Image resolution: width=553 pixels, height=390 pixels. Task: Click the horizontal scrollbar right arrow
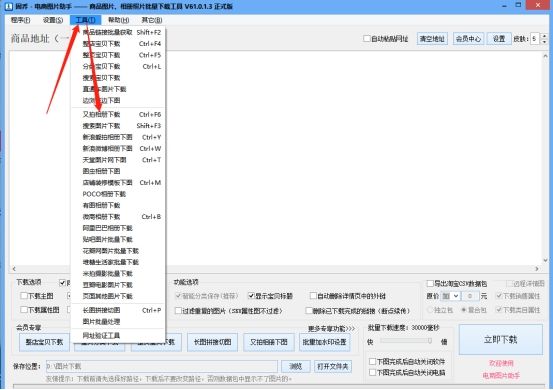pos(537,269)
